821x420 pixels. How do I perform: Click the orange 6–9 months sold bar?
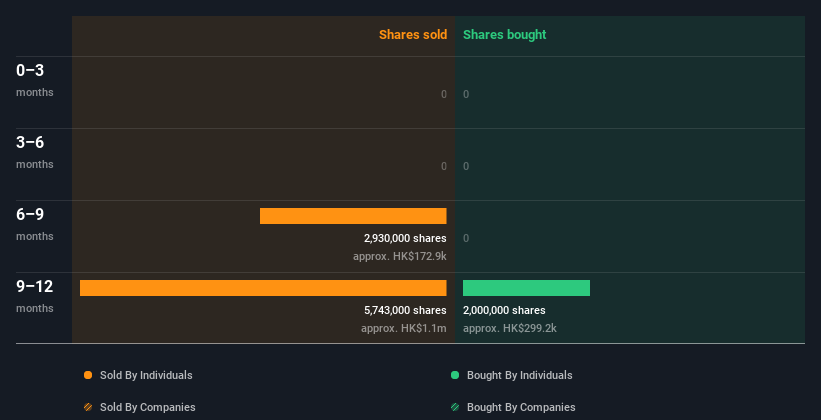point(353,216)
